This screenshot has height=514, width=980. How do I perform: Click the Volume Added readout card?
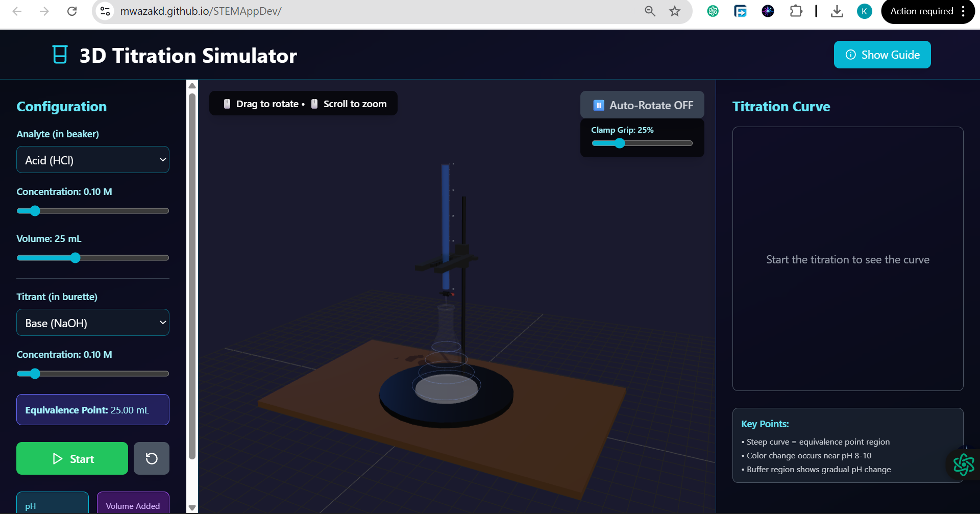click(133, 503)
